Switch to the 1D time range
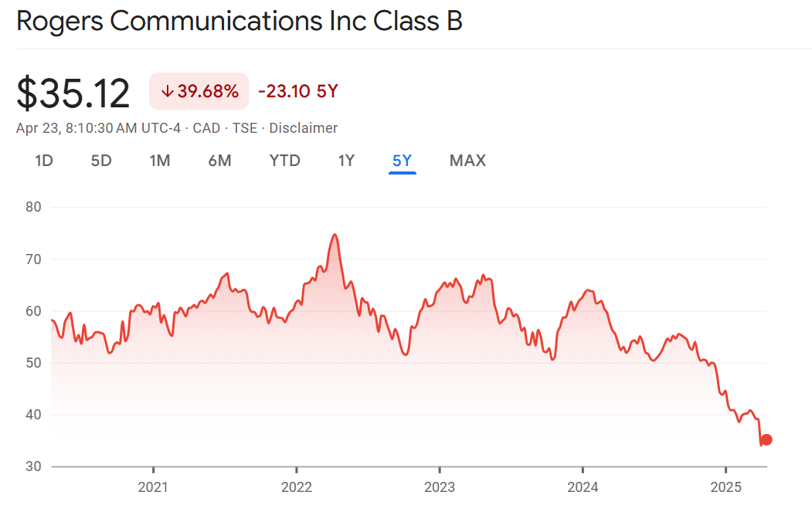This screenshot has width=812, height=512. 44,161
